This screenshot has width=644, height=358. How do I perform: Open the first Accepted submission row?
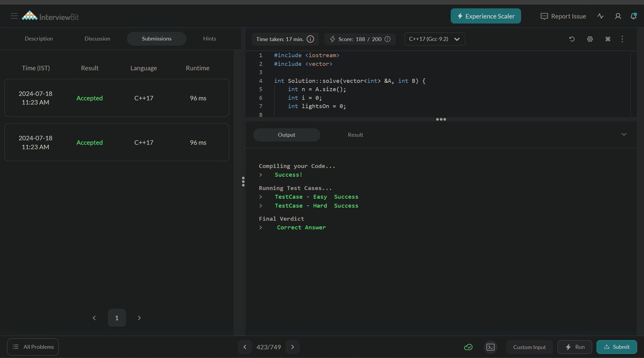tap(116, 98)
